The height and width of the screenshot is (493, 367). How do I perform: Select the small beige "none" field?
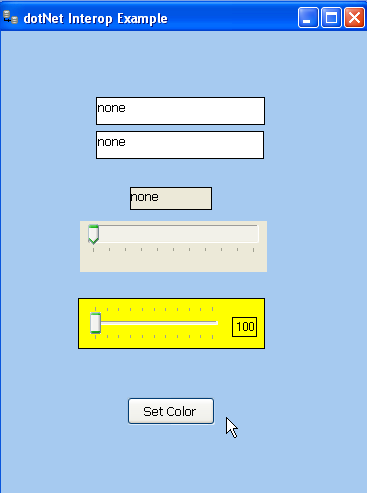(x=171, y=198)
